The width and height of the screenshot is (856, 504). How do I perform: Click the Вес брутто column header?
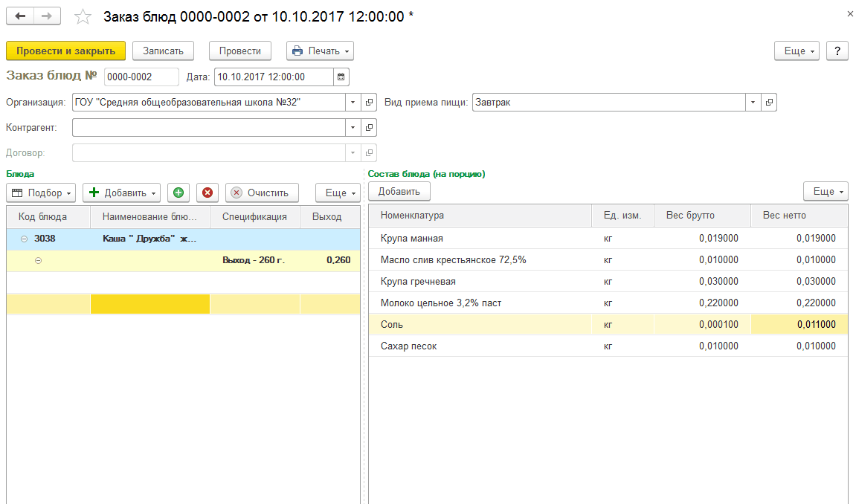click(702, 216)
